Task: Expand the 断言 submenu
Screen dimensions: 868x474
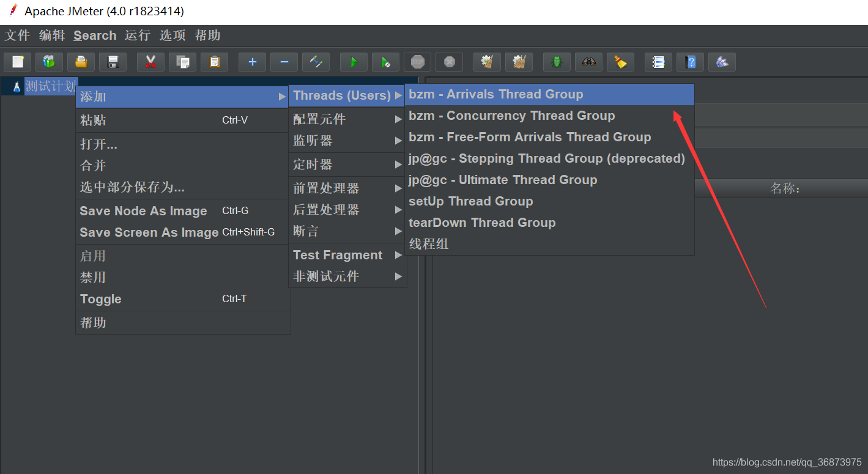Action: point(347,231)
